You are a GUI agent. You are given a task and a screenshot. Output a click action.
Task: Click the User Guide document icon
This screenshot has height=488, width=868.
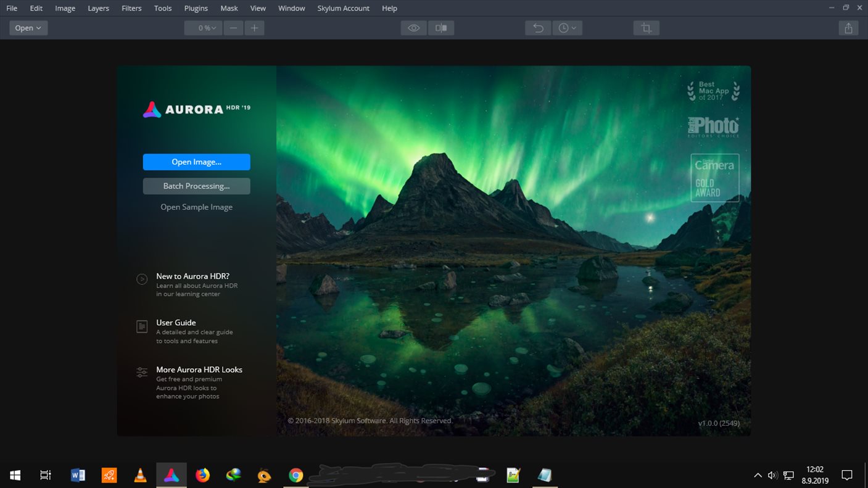point(142,326)
